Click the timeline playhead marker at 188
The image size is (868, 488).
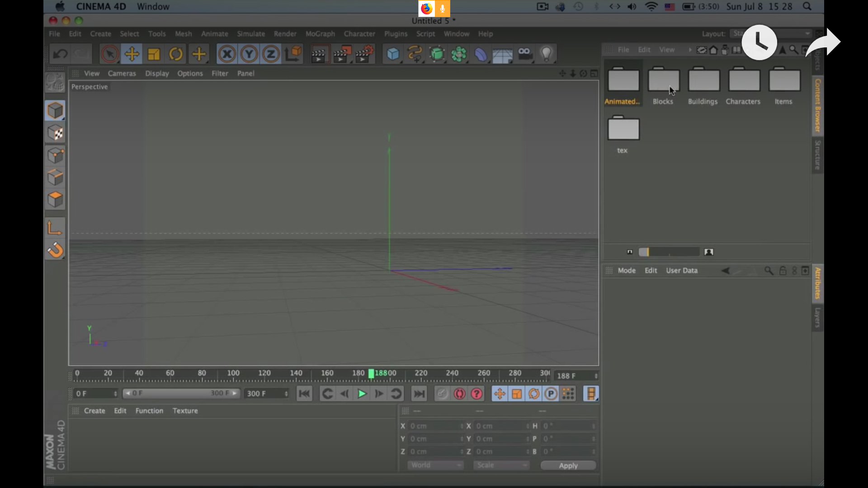(x=371, y=374)
